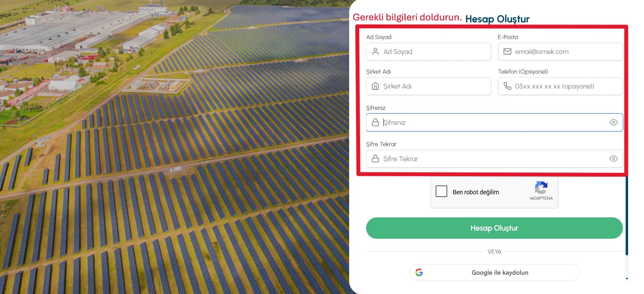644x294 pixels.
Task: Click the Şifre Tekrar label above its field
Action: click(x=381, y=144)
